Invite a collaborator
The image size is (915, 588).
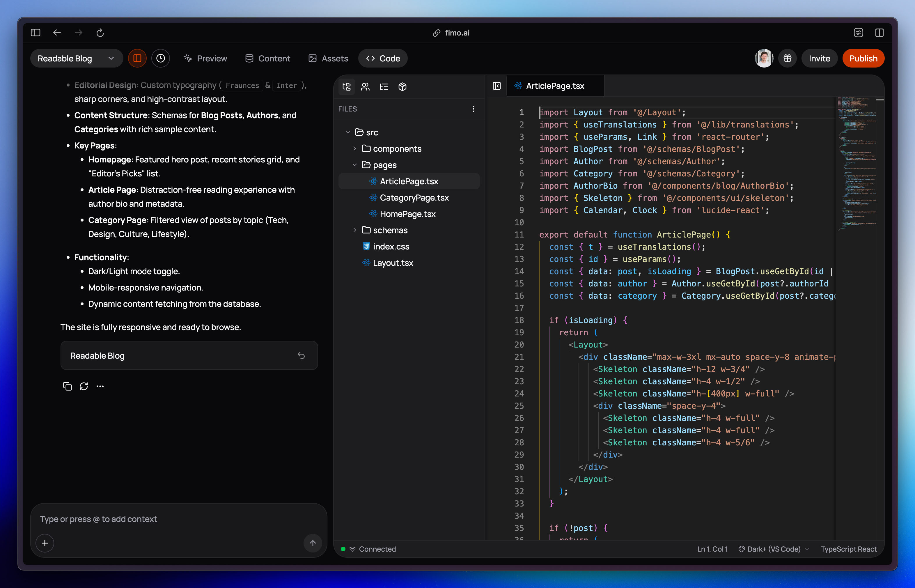[819, 58]
